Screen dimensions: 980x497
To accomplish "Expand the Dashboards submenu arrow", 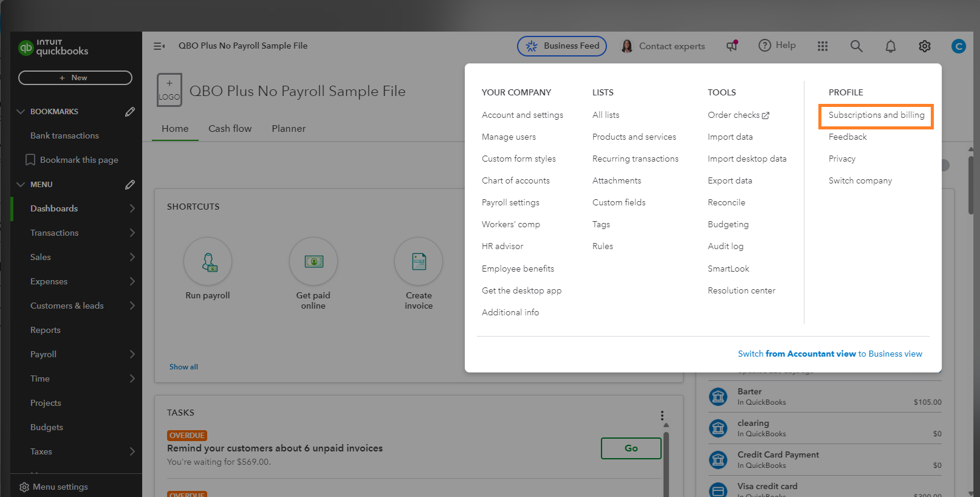I will tap(132, 208).
